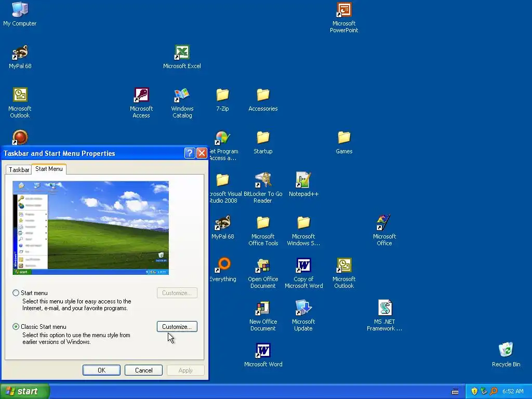The image size is (532, 399).
Task: Open the Windows start button
Action: click(24, 391)
